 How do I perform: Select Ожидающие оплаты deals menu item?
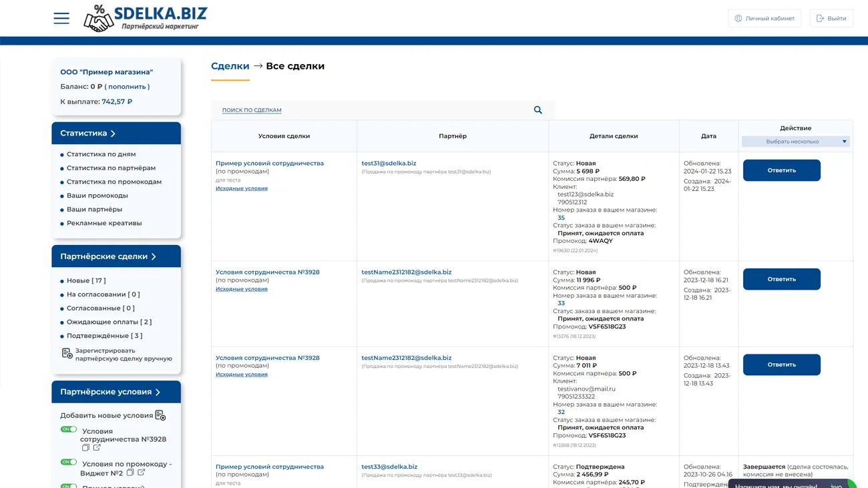coord(109,322)
